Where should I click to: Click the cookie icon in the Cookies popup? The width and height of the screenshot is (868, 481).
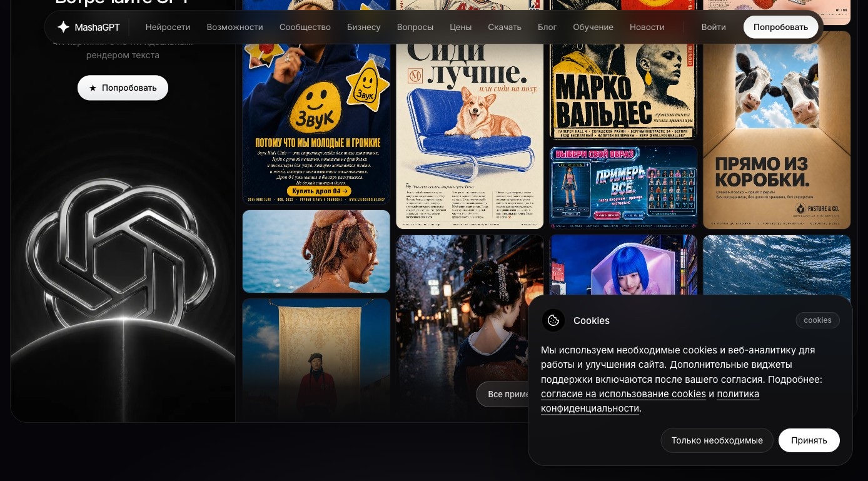(553, 320)
